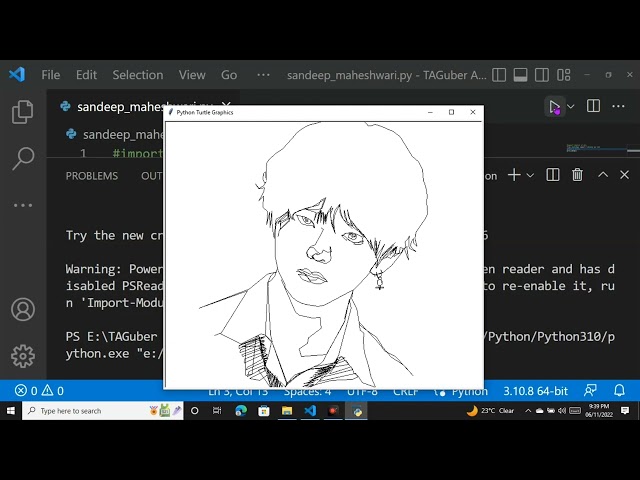This screenshot has height=480, width=640.
Task: Focus the taskbar search box
Action: pyautogui.click(x=103, y=411)
